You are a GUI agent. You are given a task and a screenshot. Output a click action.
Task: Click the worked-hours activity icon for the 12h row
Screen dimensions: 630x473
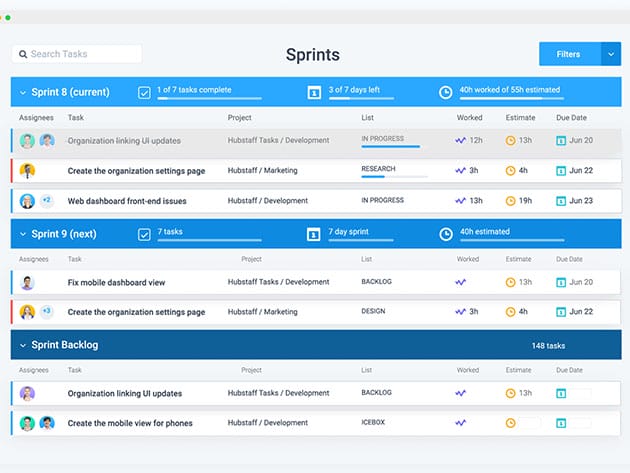click(460, 141)
